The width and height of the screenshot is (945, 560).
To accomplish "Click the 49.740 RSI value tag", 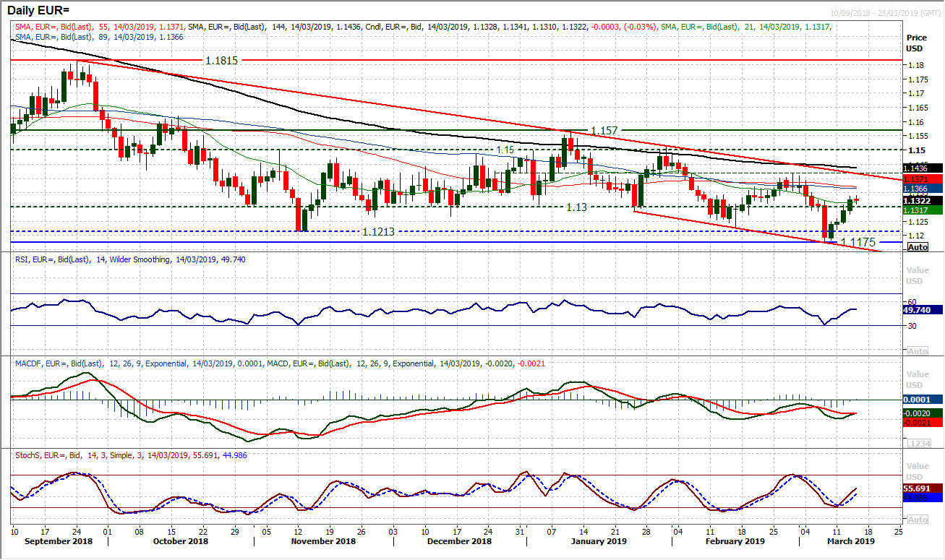I will [921, 310].
